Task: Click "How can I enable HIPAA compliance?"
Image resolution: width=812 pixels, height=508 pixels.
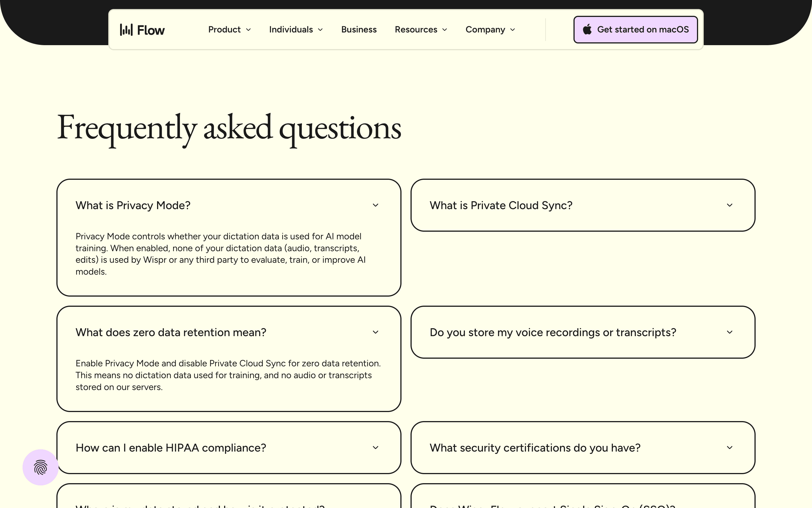Action: pos(171,448)
